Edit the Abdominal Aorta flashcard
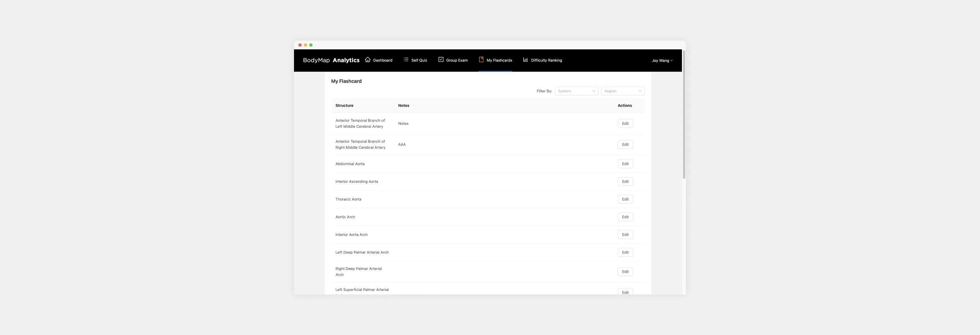 pyautogui.click(x=625, y=164)
